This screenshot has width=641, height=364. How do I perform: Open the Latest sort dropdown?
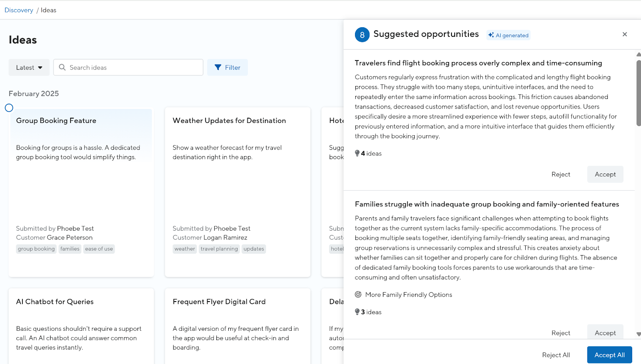pos(29,67)
